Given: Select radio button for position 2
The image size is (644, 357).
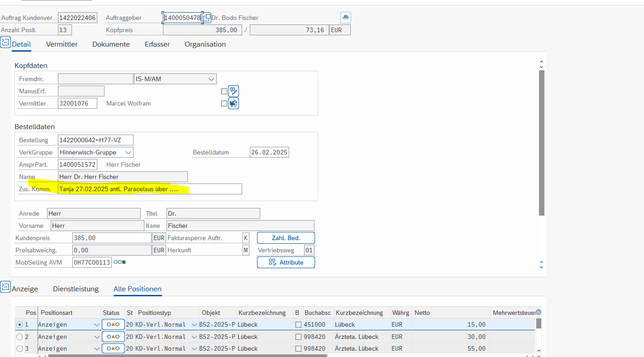Looking at the screenshot, I should pyautogui.click(x=19, y=337).
